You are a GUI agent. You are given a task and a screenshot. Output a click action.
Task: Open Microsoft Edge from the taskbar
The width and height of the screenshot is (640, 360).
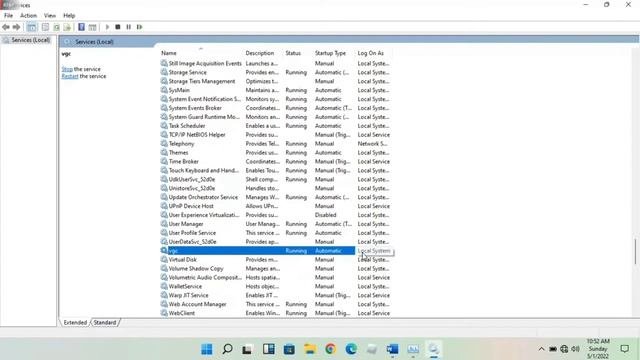tap(351, 349)
